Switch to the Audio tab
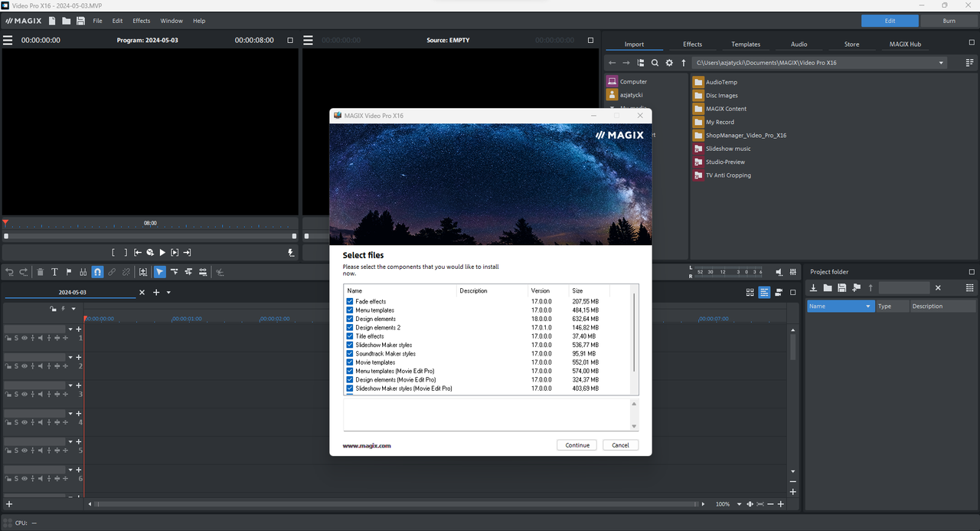Screen dimensions: 980x531 [799, 44]
